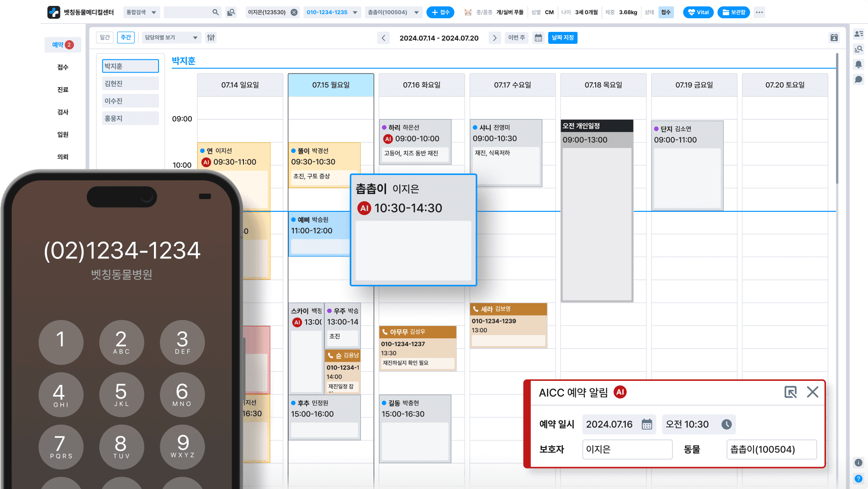Open the contact list icon in right sidebar
This screenshot has height=489, width=868.
859,34
